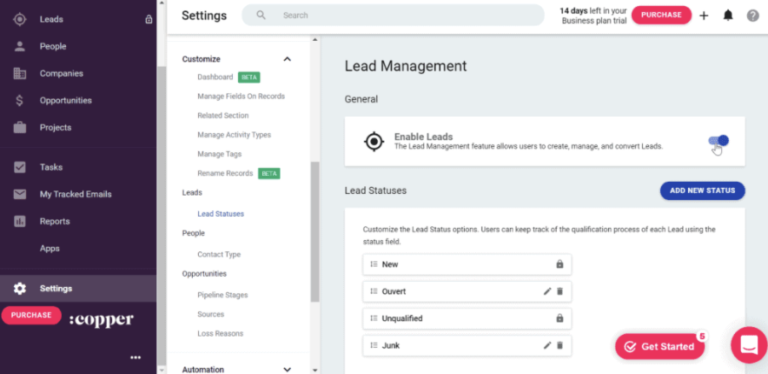Toggle the Enable Leads switch

click(718, 141)
